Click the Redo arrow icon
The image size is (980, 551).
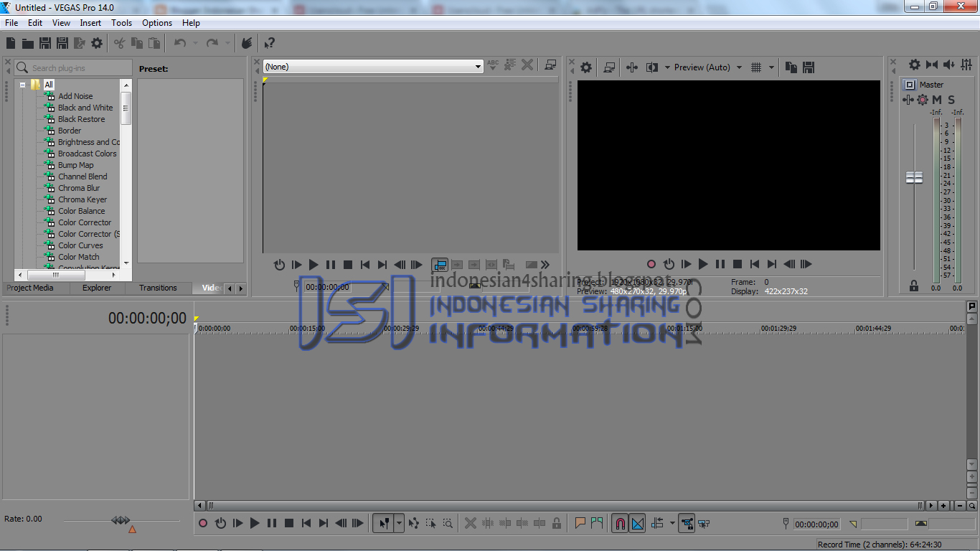[212, 44]
